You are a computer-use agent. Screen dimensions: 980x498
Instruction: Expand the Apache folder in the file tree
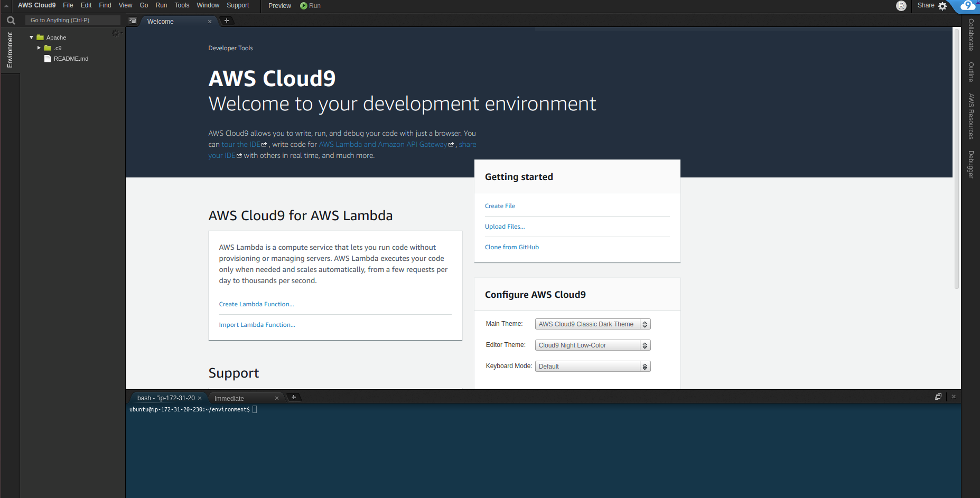31,37
